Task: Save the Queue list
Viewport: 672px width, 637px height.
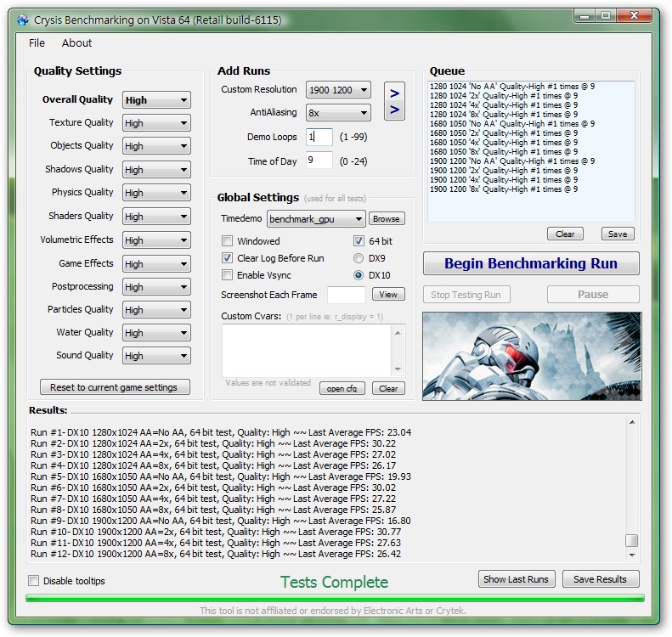Action: coord(618,234)
